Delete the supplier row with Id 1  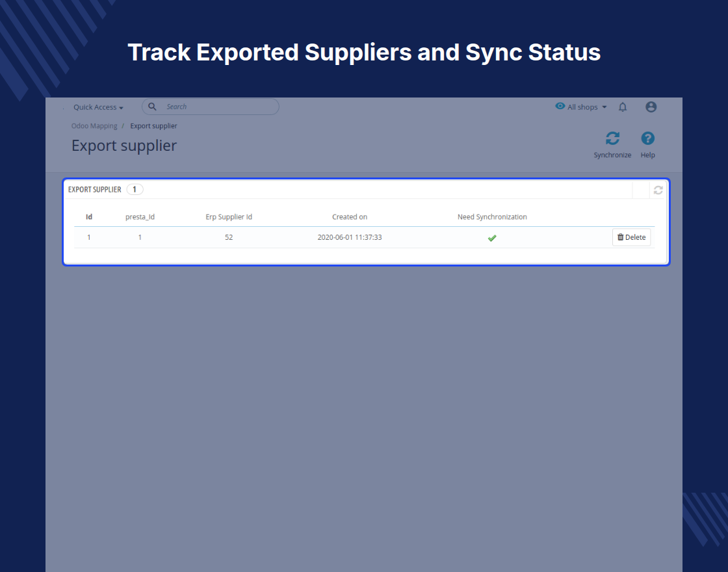point(631,237)
